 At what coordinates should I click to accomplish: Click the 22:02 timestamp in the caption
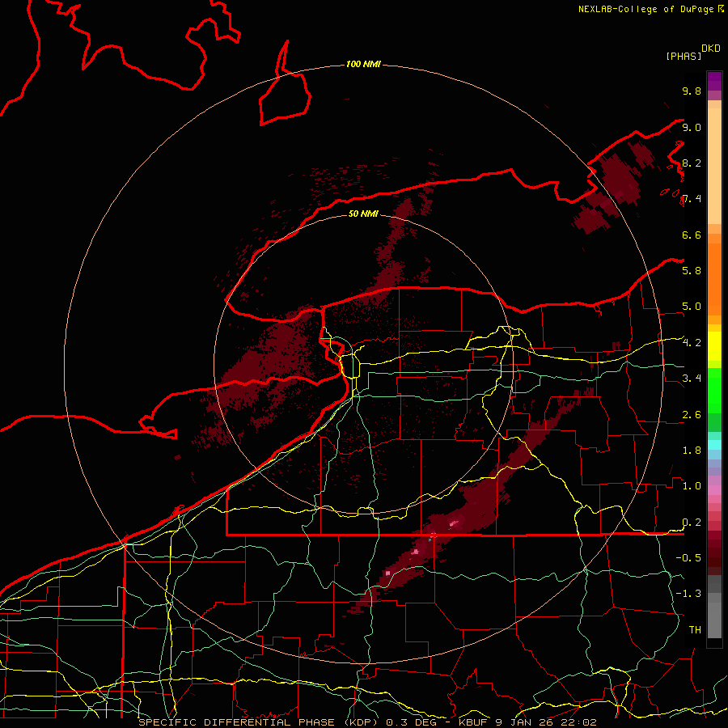578,722
